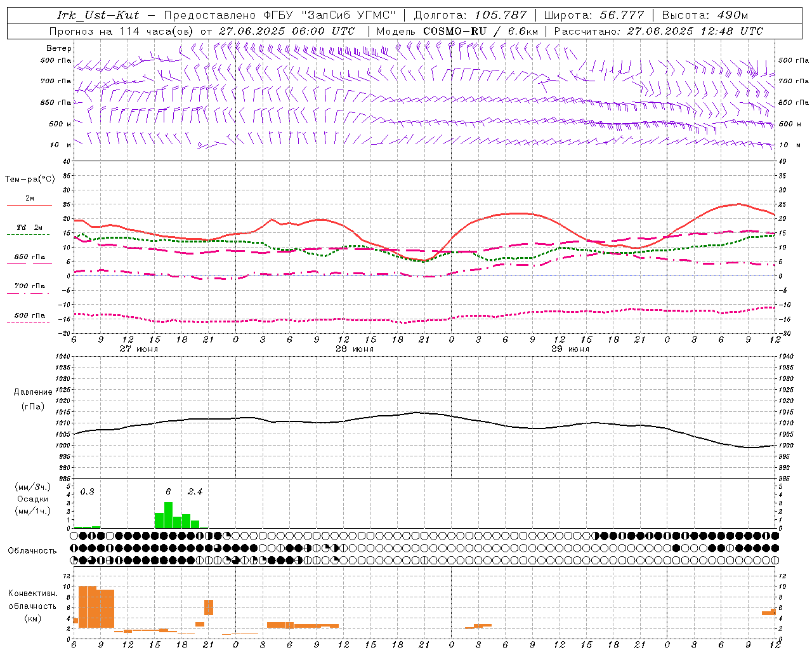Click the "(мм/3ч.)" precipitation unit label
Screen dimensions: 812x650
(x=33, y=487)
